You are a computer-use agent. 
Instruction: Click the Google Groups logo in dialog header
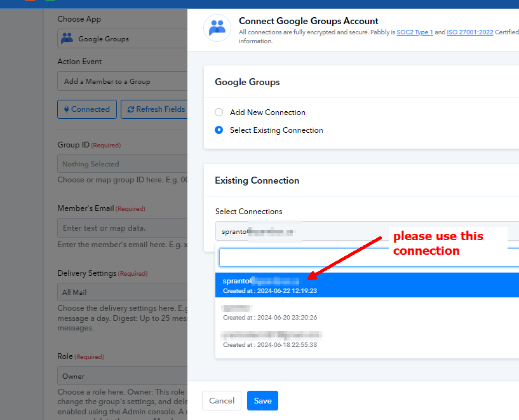(217, 28)
